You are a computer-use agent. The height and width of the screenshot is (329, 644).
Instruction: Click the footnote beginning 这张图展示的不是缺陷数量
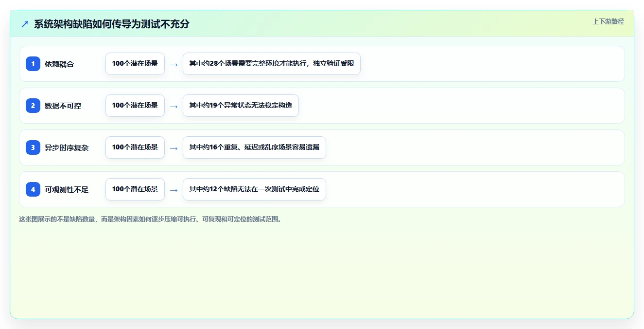pyautogui.click(x=151, y=219)
